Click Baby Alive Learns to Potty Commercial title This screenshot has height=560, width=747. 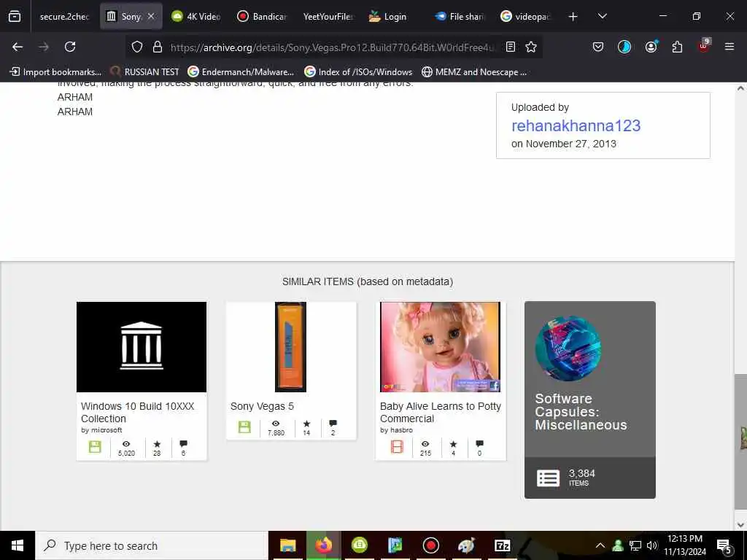[440, 413]
